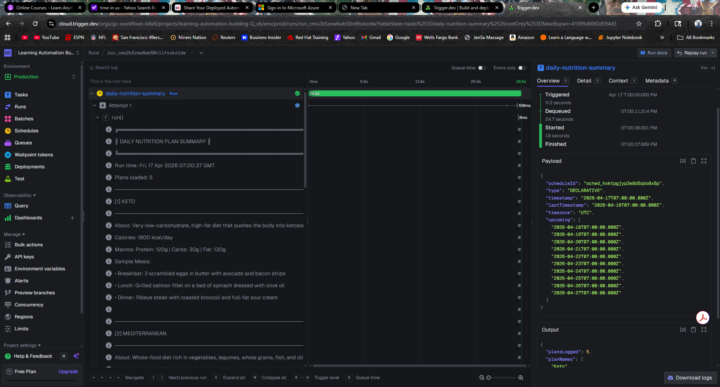Open the Test beaker icon
Viewport: 720px width, 387px height.
[8, 179]
